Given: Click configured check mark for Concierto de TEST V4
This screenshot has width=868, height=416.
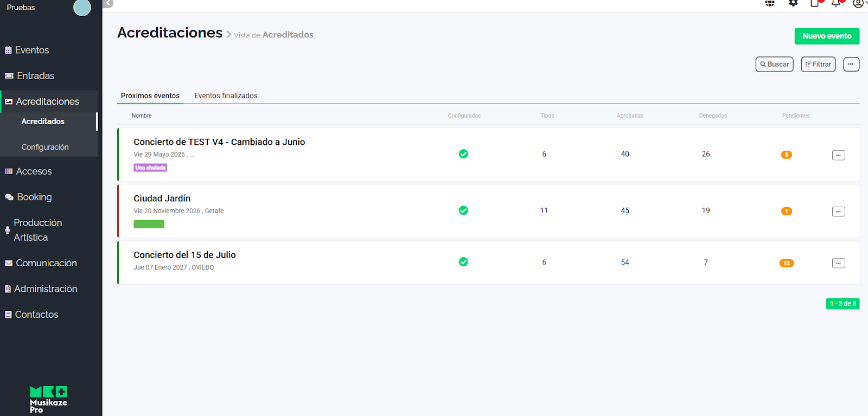Looking at the screenshot, I should 463,154.
